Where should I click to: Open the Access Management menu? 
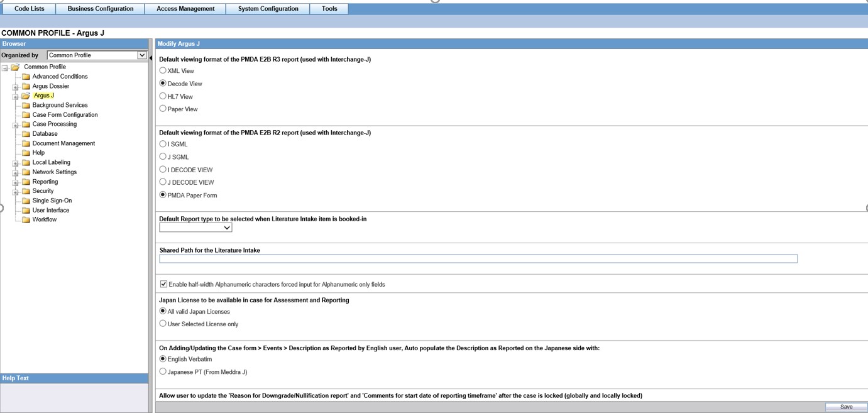[x=185, y=9]
